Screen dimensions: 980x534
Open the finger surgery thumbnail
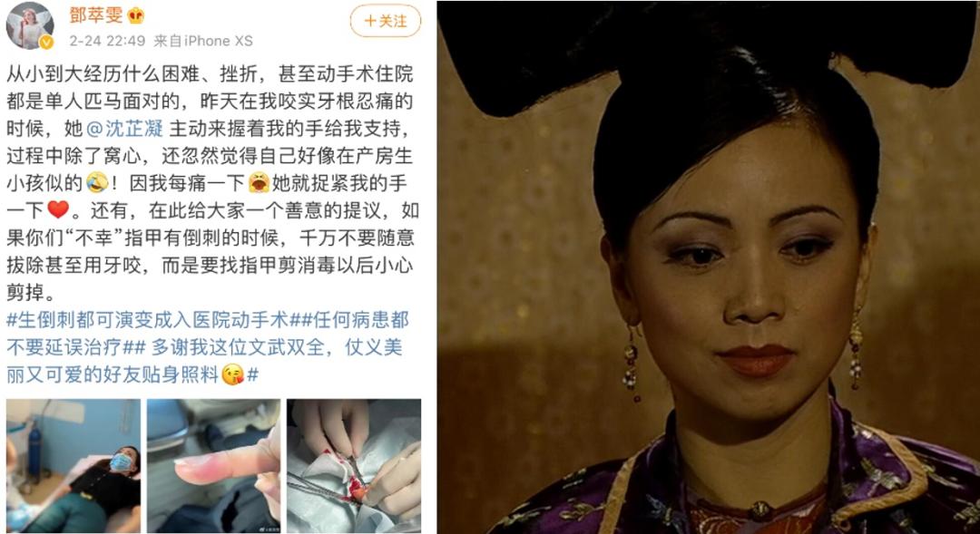point(354,466)
